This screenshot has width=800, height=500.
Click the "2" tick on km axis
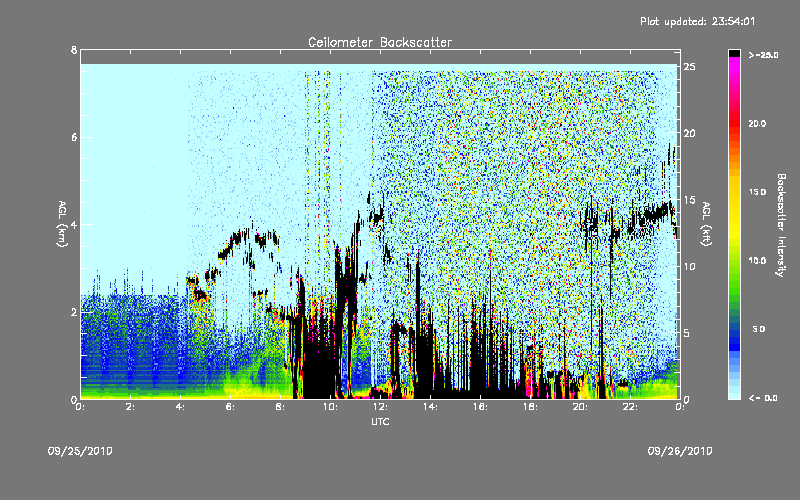click(x=74, y=312)
